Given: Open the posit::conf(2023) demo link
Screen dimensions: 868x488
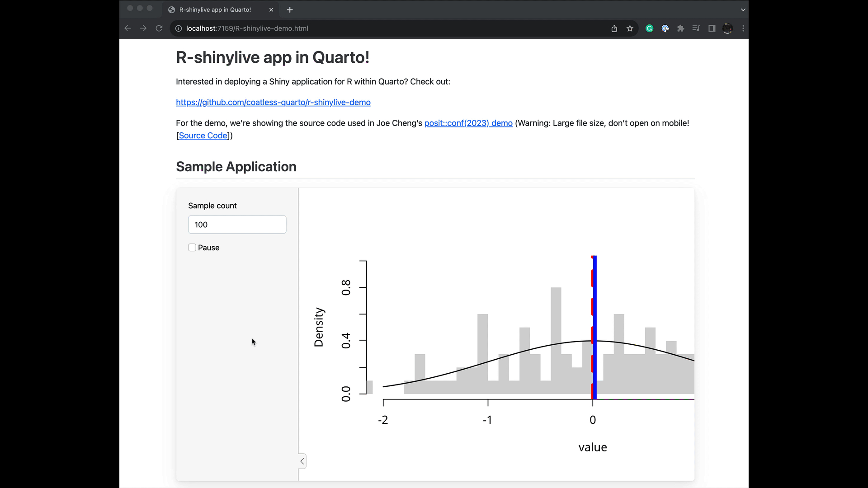Looking at the screenshot, I should [468, 123].
